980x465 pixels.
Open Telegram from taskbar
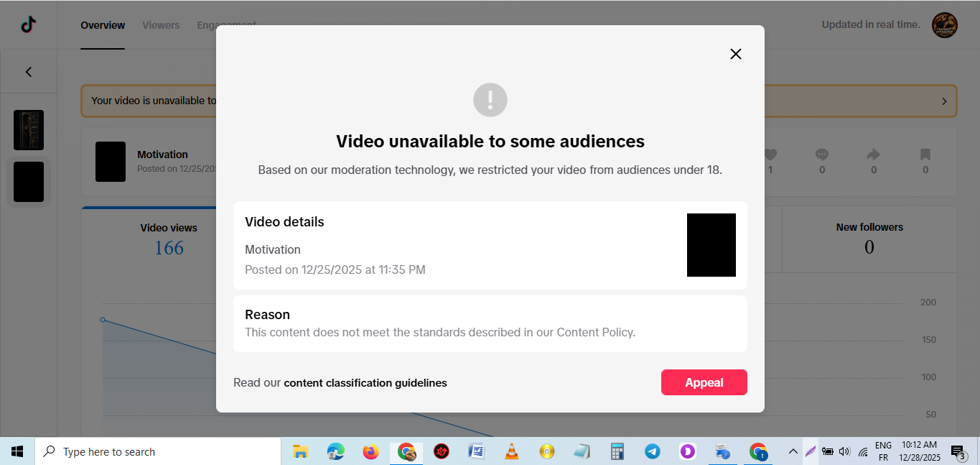(x=652, y=451)
